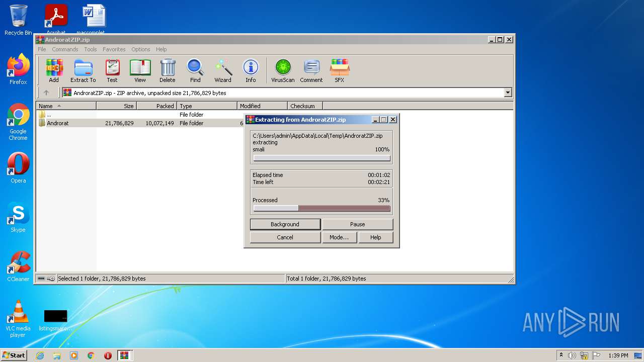Open Recycle Bin on desktop

click(x=18, y=20)
